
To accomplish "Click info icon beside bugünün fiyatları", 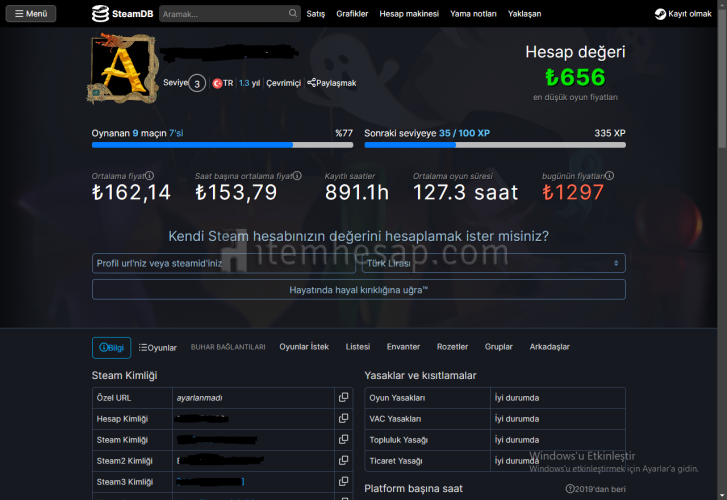I will 609,175.
